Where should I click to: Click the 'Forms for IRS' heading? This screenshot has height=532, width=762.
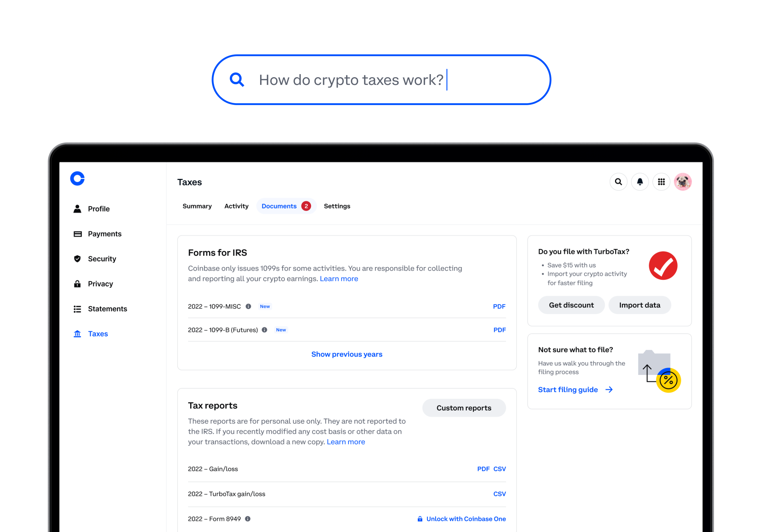[x=217, y=253]
